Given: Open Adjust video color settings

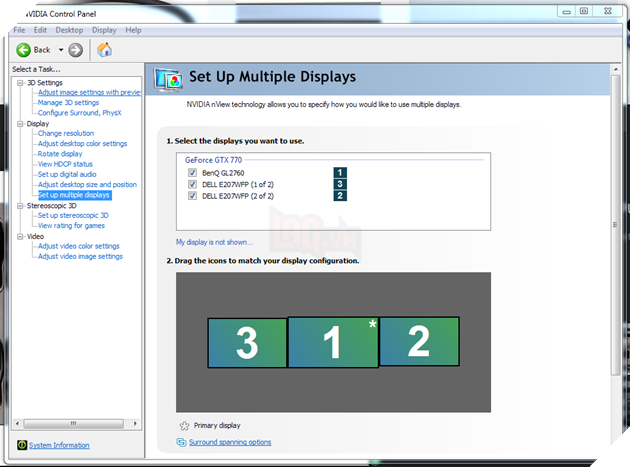Looking at the screenshot, I should (x=79, y=246).
